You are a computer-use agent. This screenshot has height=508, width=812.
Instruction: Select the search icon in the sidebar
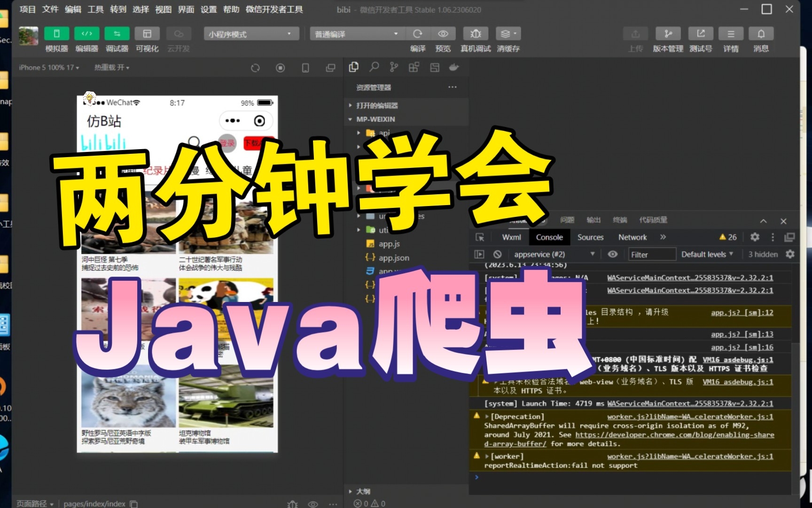tap(374, 67)
